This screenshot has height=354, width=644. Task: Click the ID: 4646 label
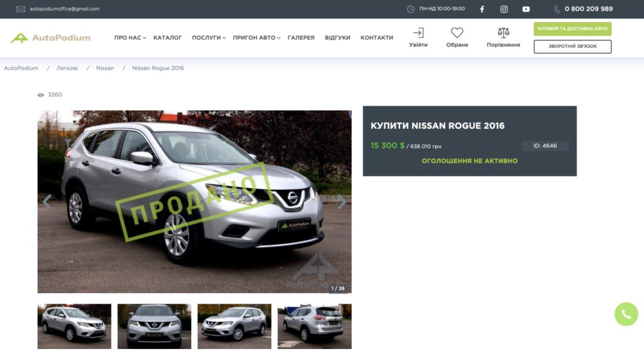click(x=545, y=146)
